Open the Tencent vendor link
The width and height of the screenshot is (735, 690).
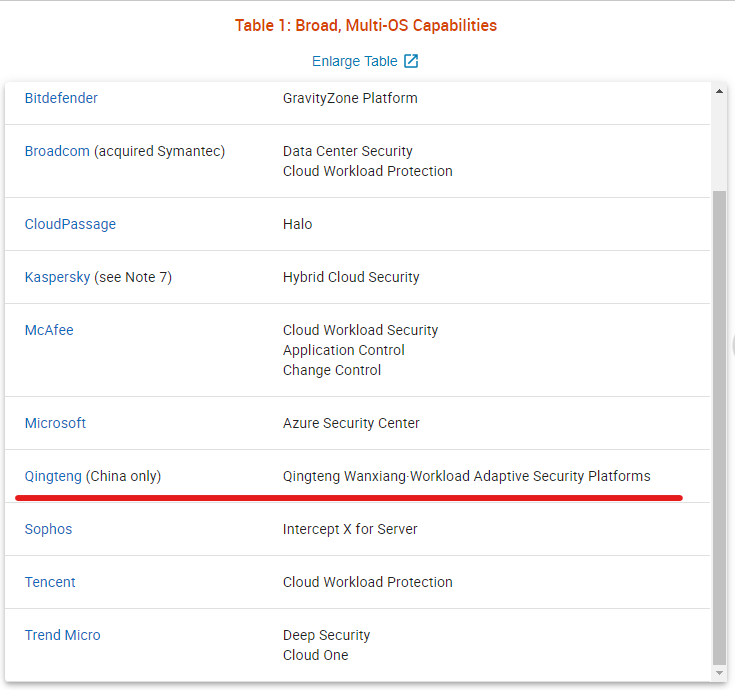pos(50,582)
